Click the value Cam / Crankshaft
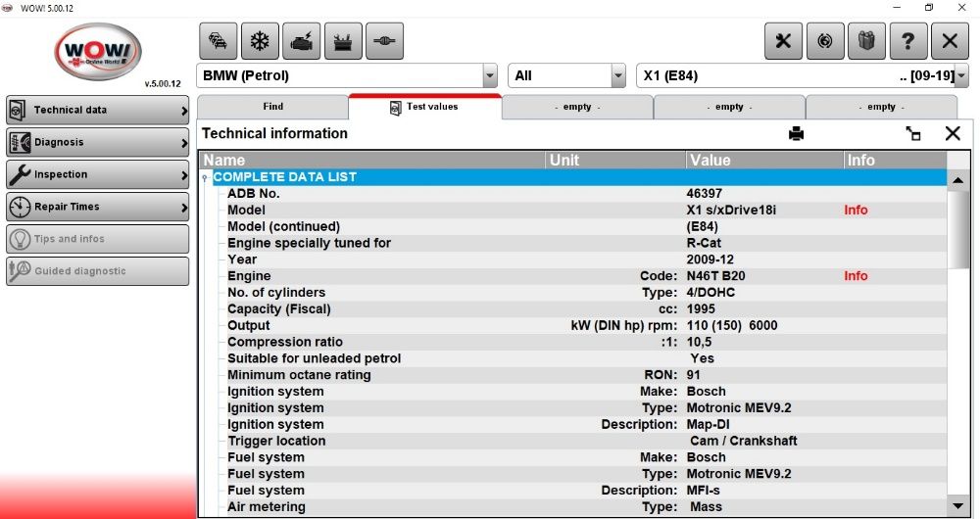Image resolution: width=980 pixels, height=519 pixels. pyautogui.click(x=744, y=441)
